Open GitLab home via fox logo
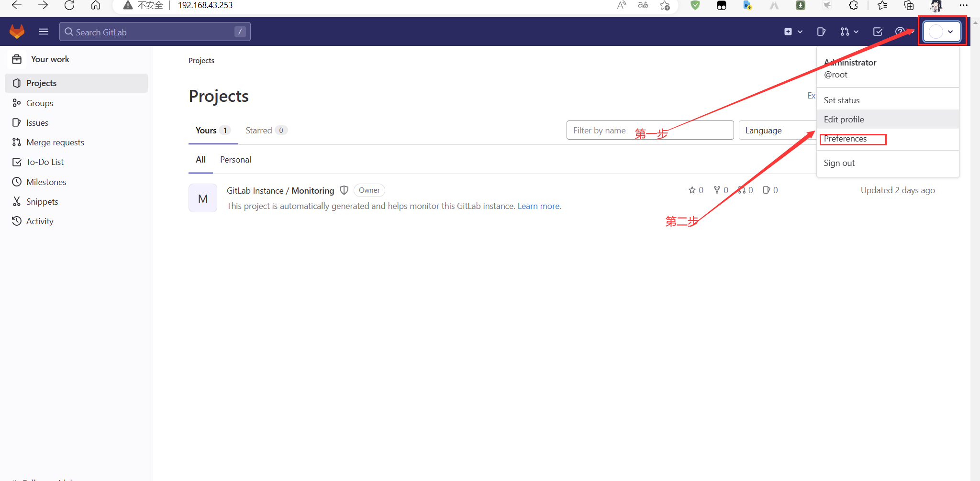This screenshot has width=980, height=481. pos(17,31)
